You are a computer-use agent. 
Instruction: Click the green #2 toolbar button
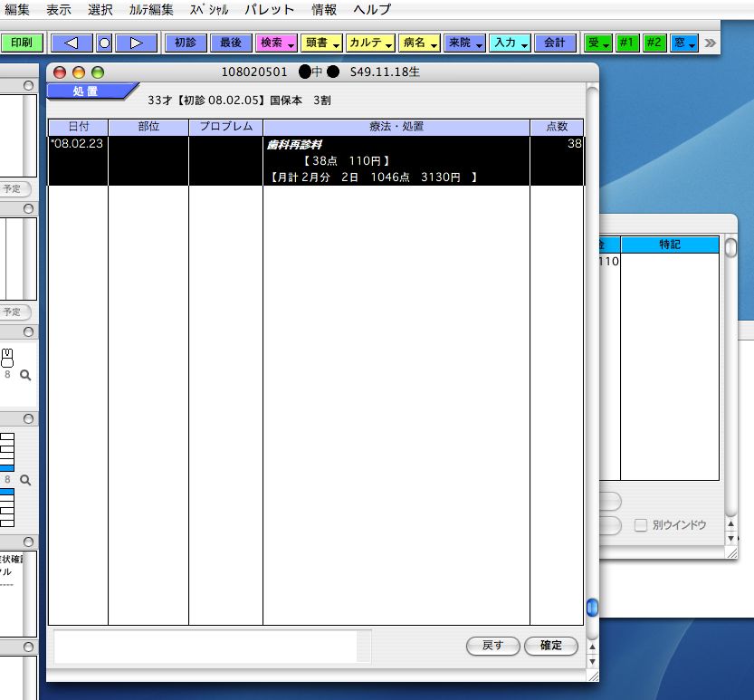[x=654, y=43]
